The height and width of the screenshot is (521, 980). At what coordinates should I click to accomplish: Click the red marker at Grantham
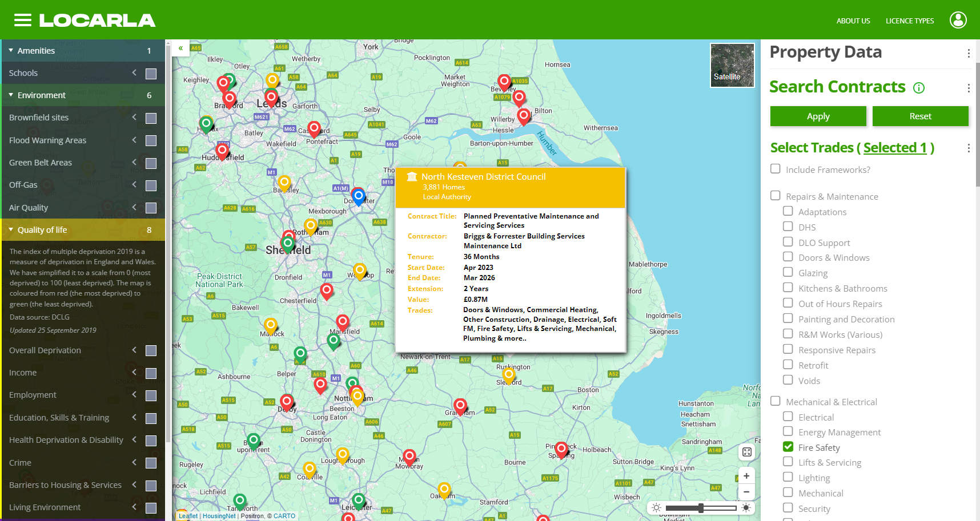tap(460, 406)
